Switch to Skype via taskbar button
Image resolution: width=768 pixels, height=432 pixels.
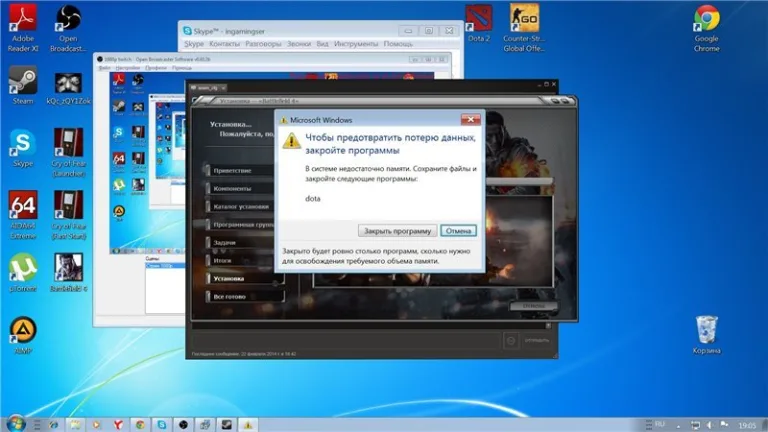coord(162,425)
